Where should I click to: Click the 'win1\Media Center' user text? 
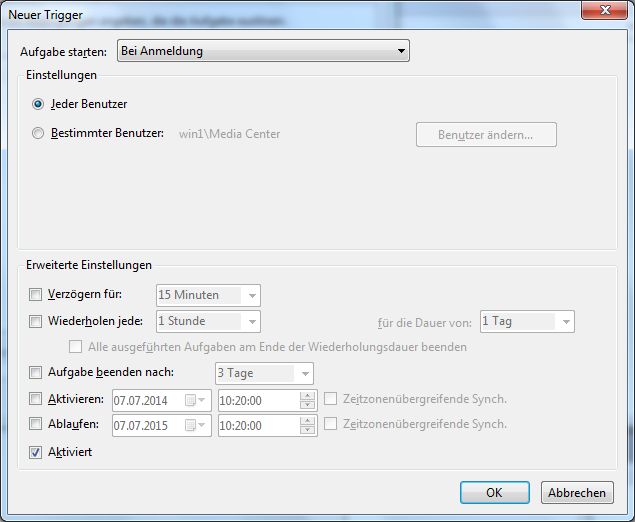[x=229, y=134]
